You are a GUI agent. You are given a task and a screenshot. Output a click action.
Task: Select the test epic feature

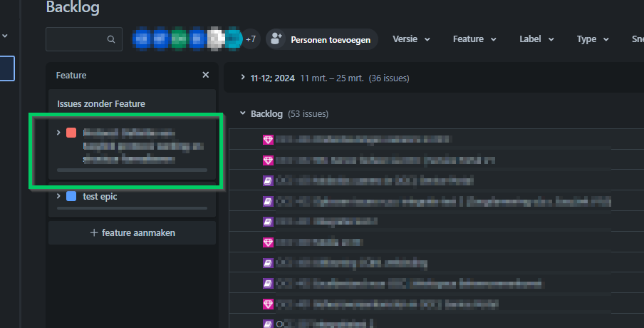point(100,197)
